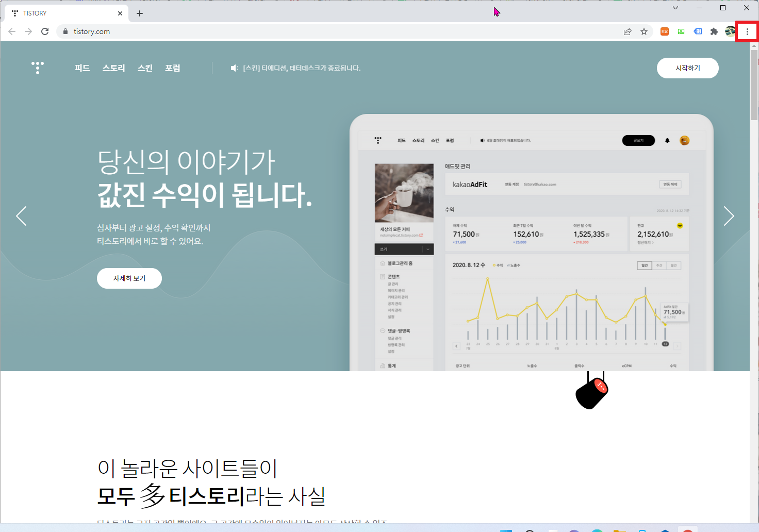Click the Tistory logo in the header
Viewport: 759px width, 532px height.
click(38, 68)
